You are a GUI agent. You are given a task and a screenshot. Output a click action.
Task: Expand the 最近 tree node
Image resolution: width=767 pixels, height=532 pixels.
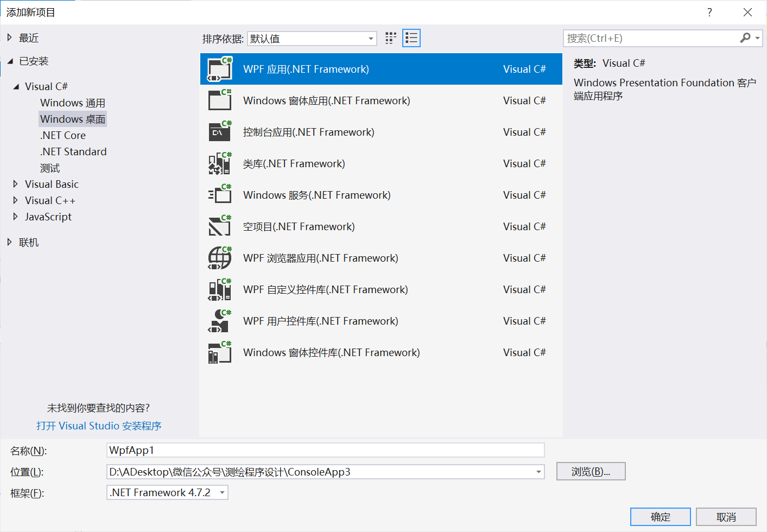[9, 37]
